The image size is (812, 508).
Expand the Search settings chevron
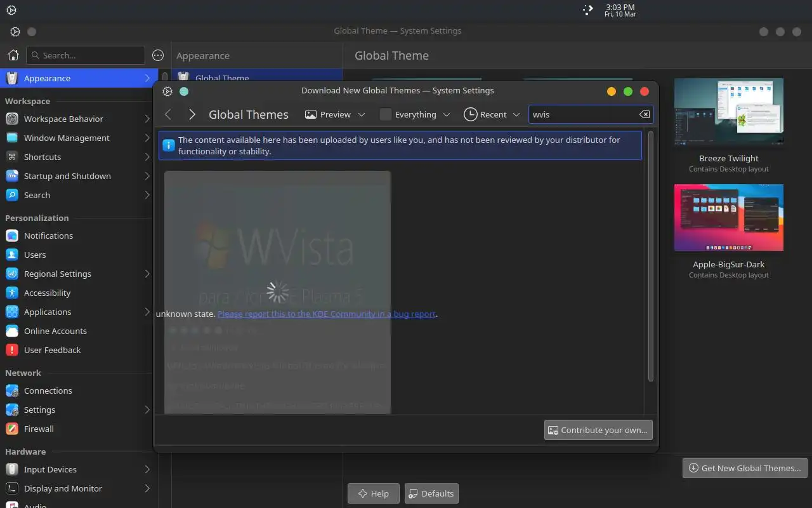[x=147, y=195]
